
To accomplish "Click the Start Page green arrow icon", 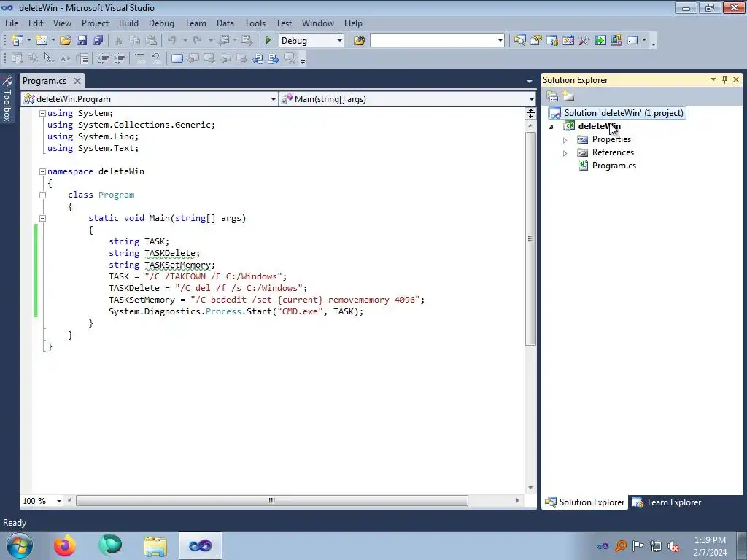I will click(600, 41).
